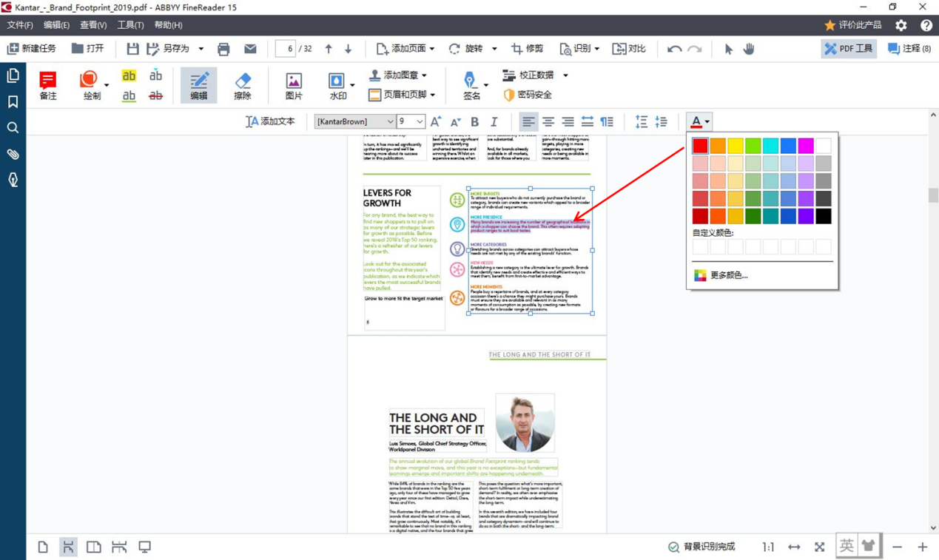Open the 工具(T) menu
Image resolution: width=939 pixels, height=560 pixels.
pos(130,25)
